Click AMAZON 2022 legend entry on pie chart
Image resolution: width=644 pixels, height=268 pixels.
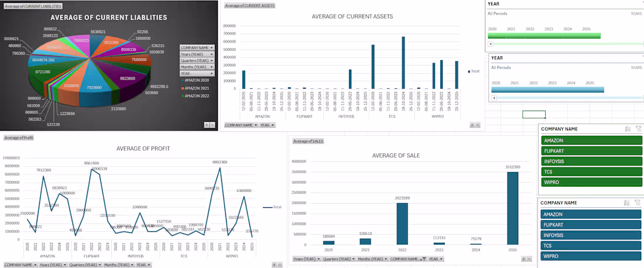point(196,95)
